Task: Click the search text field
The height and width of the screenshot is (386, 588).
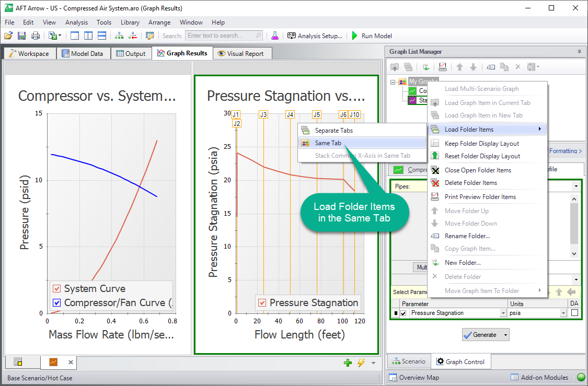Action: (x=224, y=36)
